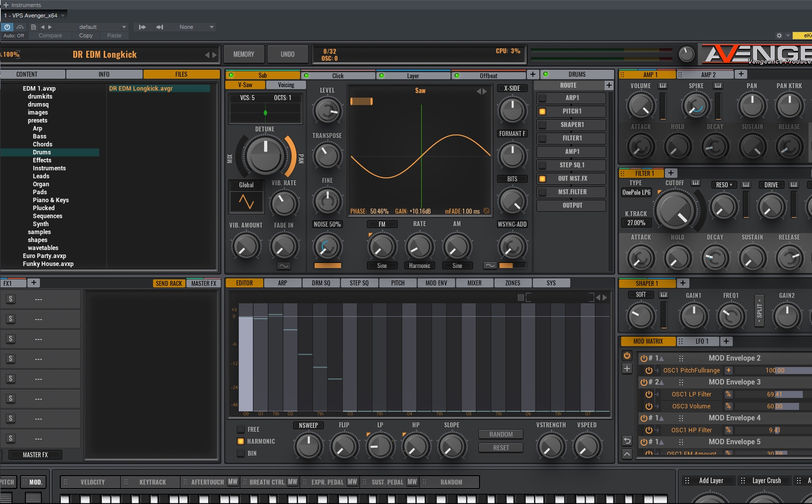Image resolution: width=812 pixels, height=504 pixels.
Task: Open the OnePole LP6 filter type dropdown
Action: click(636, 192)
